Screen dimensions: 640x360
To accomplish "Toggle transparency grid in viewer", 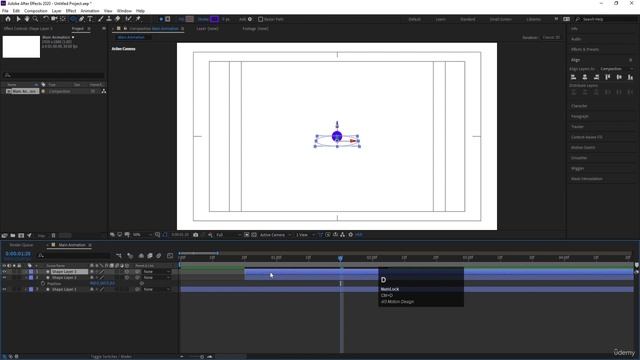I will point(254,235).
